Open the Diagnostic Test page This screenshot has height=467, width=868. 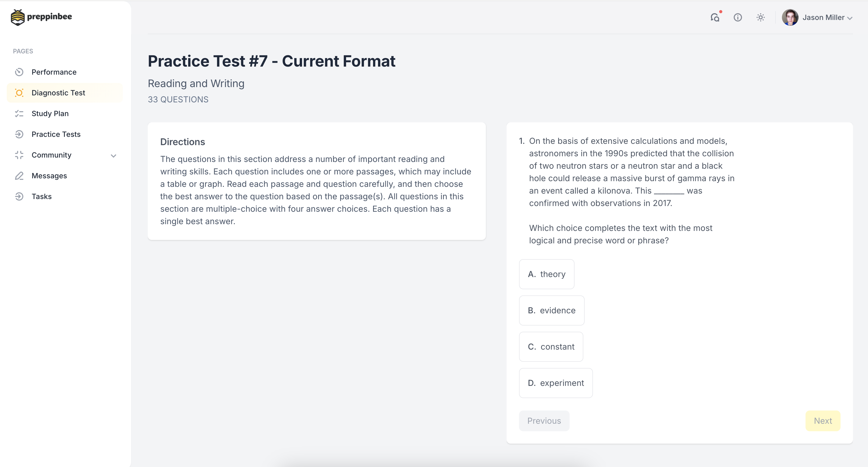(58, 93)
